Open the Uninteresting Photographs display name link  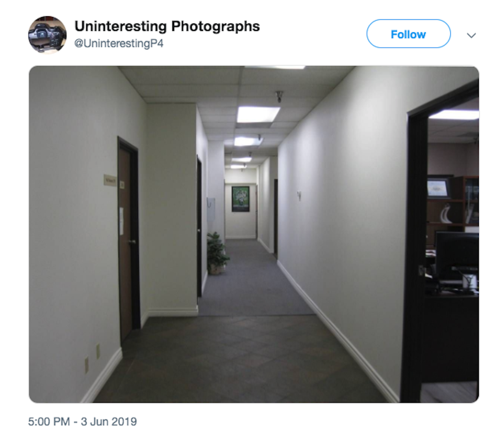click(x=167, y=26)
